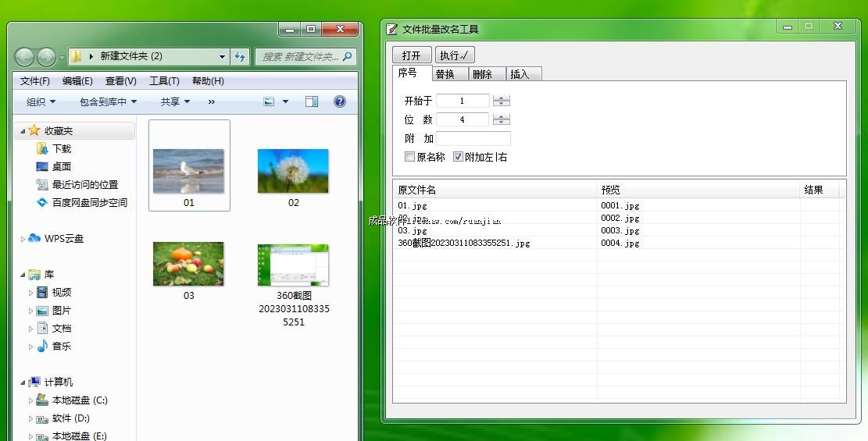The width and height of the screenshot is (868, 441).
Task: Click the Back arrow in Explorer
Action: click(x=24, y=56)
